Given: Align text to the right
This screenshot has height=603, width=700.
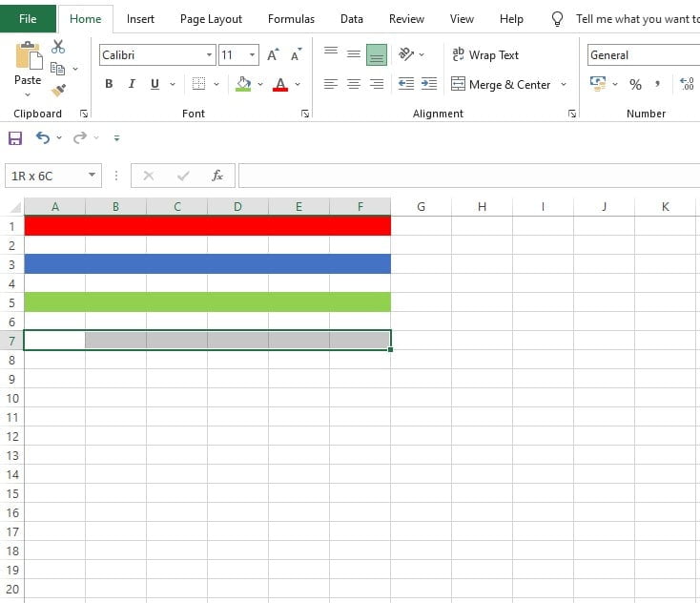Looking at the screenshot, I should click(x=377, y=84).
